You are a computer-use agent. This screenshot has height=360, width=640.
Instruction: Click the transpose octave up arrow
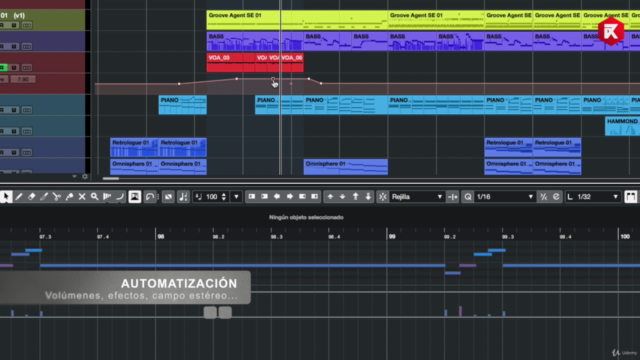pyautogui.click(x=356, y=197)
